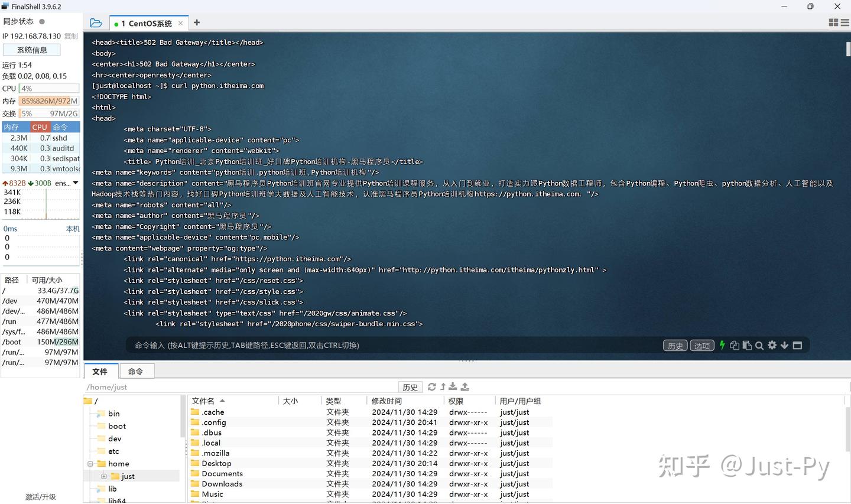Open command 历史 button in terminal bar
The width and height of the screenshot is (851, 504).
(675, 346)
